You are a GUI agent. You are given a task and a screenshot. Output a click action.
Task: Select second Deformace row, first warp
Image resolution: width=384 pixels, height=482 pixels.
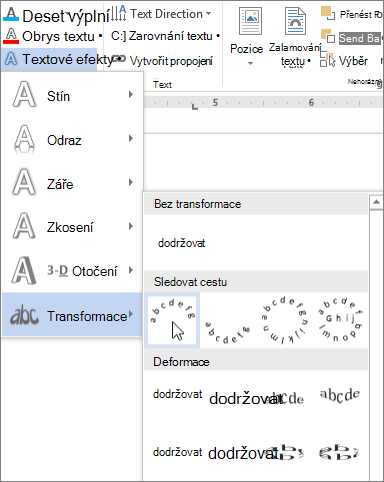(x=177, y=452)
